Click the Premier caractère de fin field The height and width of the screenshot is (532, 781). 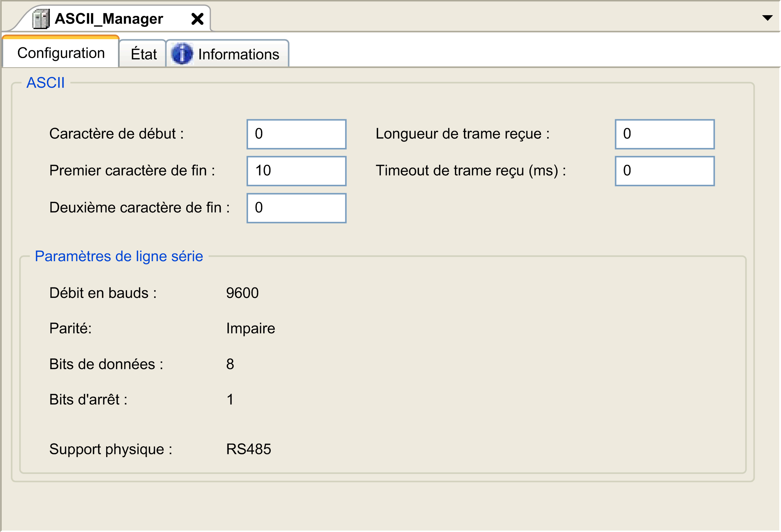click(x=296, y=171)
